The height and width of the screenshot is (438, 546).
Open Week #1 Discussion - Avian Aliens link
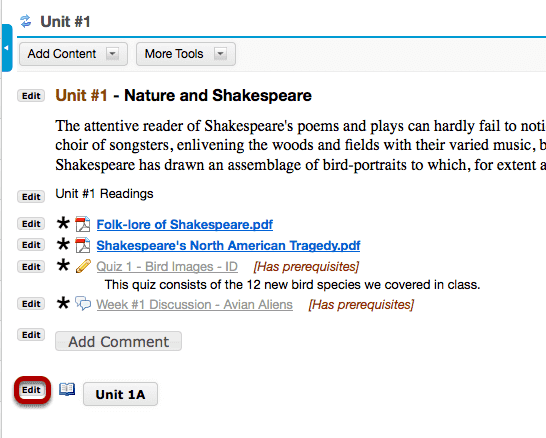[x=194, y=305]
